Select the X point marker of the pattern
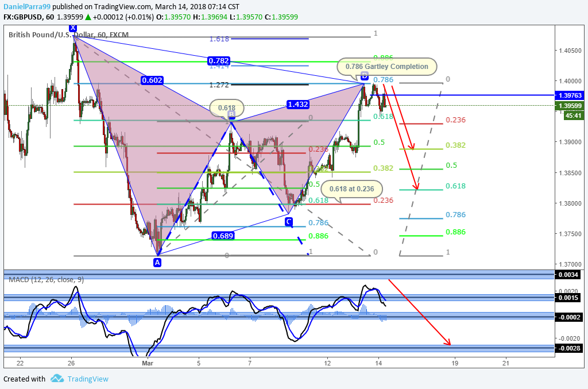The image size is (588, 389). coord(73,28)
